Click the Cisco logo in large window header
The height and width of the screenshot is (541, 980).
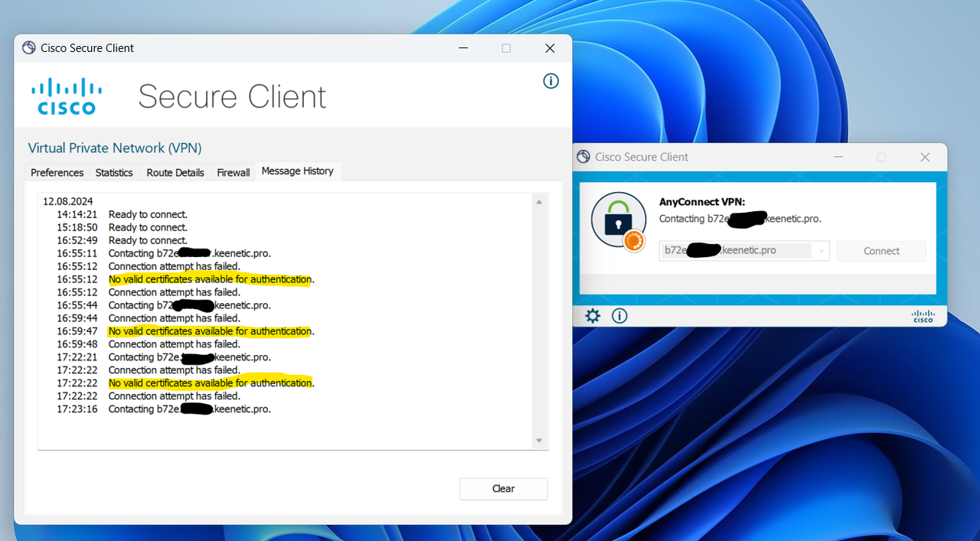click(67, 96)
